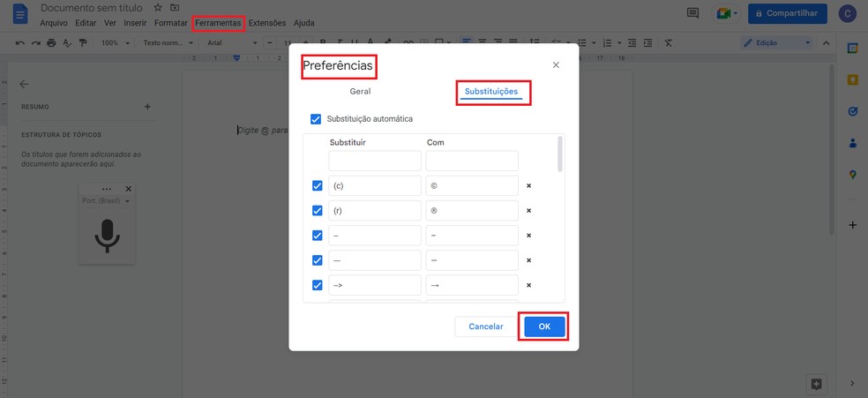Select the Paint format roller icon

(x=83, y=42)
